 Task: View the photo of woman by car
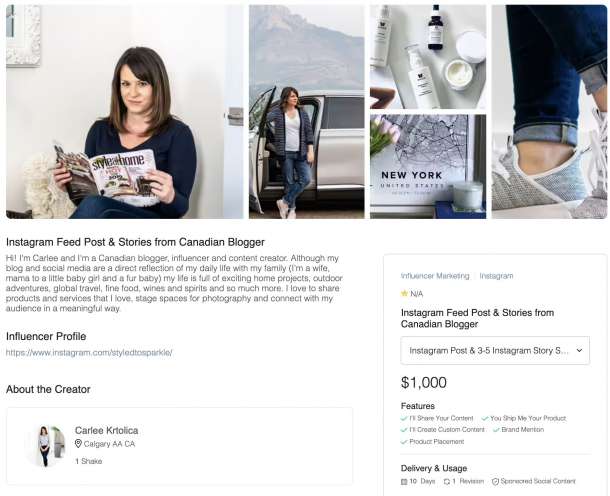coord(307,112)
